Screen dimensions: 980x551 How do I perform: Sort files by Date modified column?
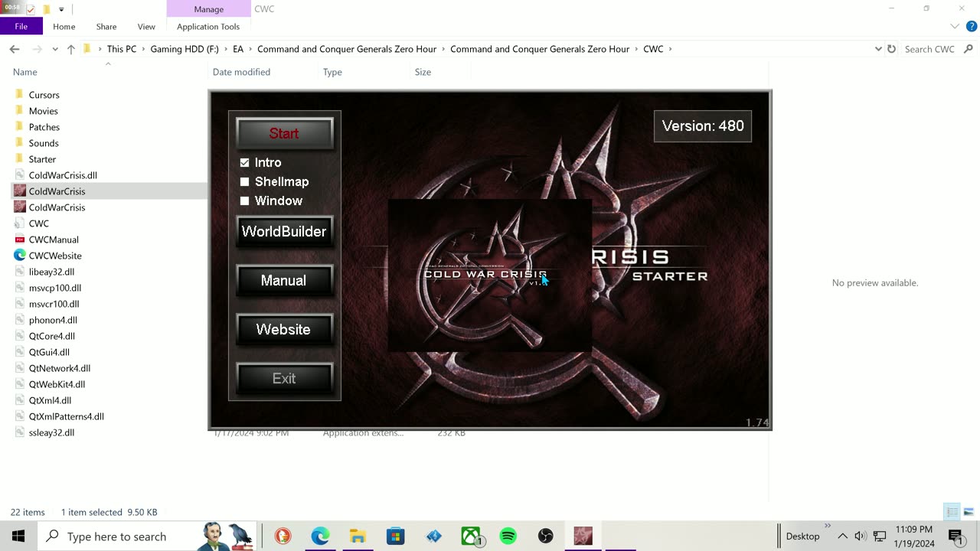pos(241,72)
